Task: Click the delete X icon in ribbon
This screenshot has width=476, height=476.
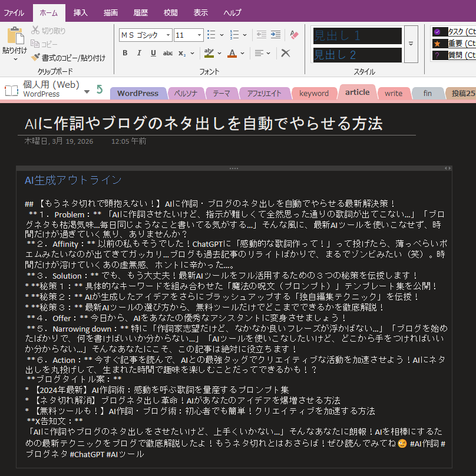Action: point(286,53)
